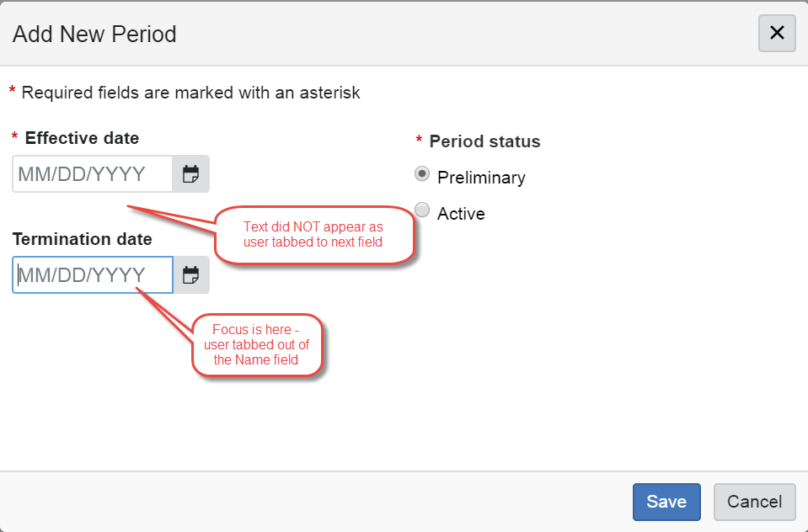Click the Add New Period dialog title
This screenshot has height=532, width=808.
point(94,35)
